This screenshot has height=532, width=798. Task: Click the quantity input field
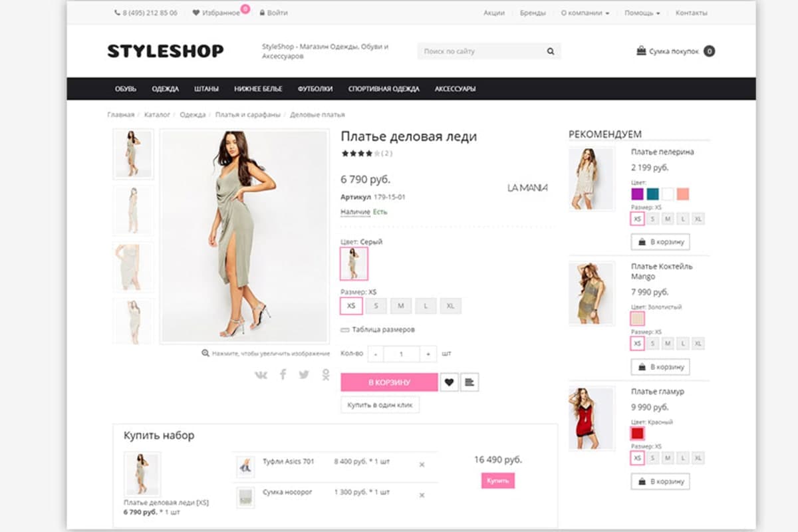(x=402, y=354)
